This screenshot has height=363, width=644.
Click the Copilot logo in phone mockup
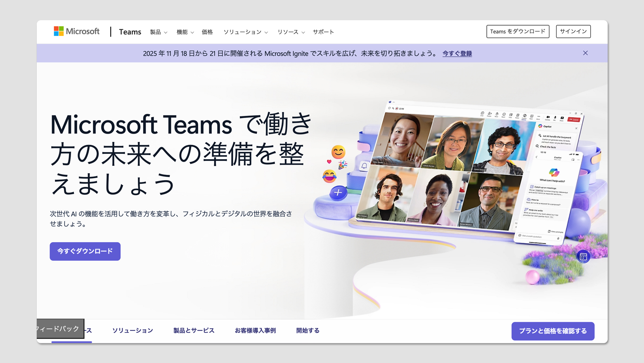[x=554, y=172]
